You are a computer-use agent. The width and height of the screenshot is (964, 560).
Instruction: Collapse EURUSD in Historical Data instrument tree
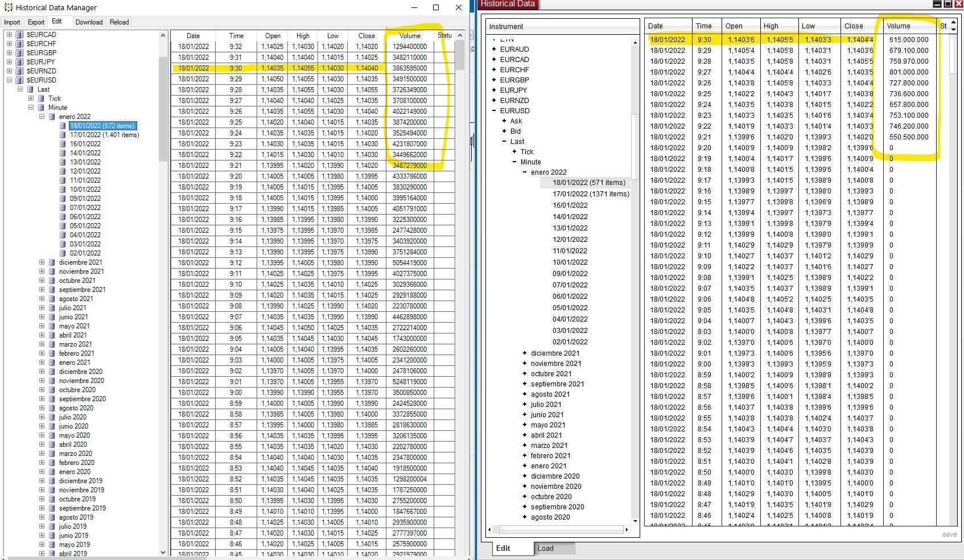494,111
